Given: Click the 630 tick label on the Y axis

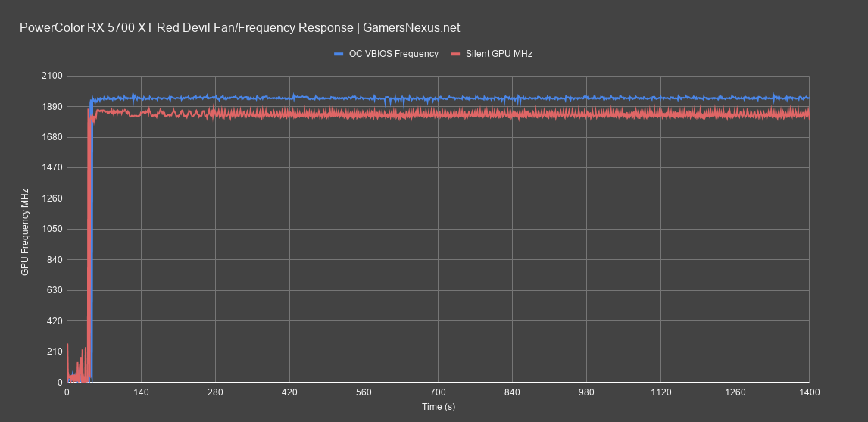Looking at the screenshot, I should [x=55, y=291].
